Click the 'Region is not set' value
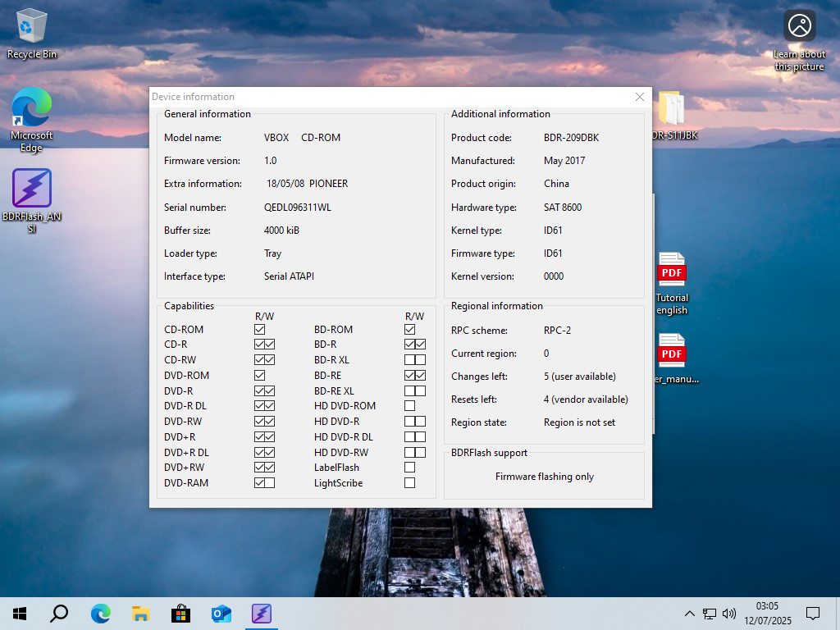 tap(579, 422)
